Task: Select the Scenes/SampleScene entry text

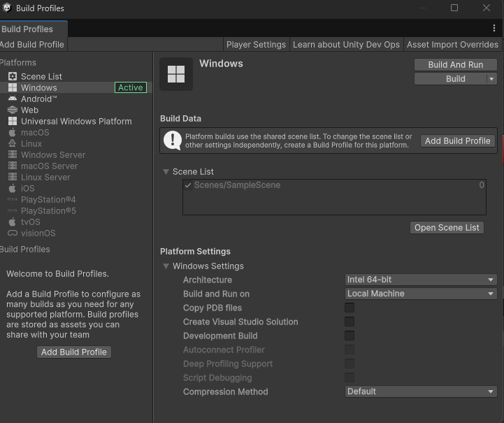Action: coord(237,185)
